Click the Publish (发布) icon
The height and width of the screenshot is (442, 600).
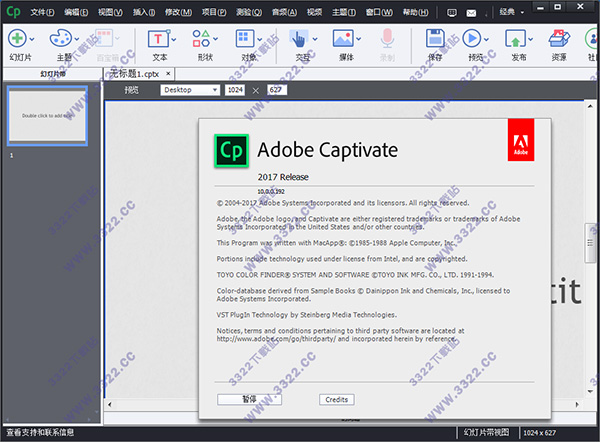coord(515,38)
